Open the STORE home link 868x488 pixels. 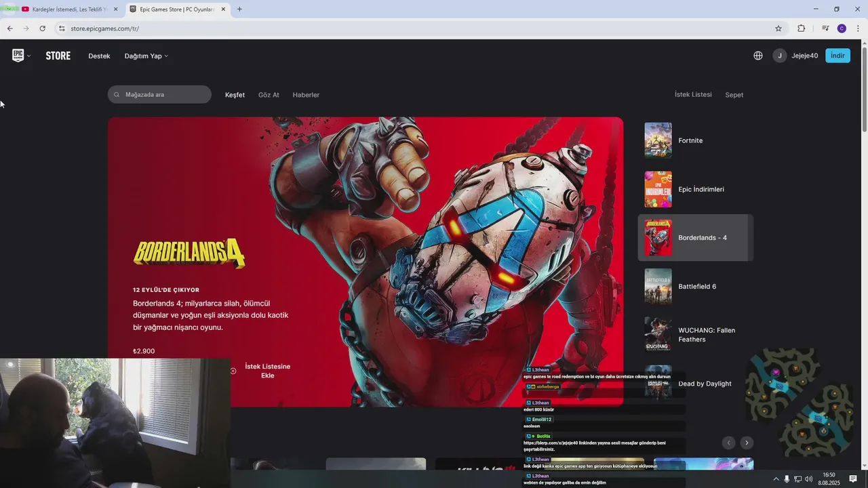(x=58, y=56)
